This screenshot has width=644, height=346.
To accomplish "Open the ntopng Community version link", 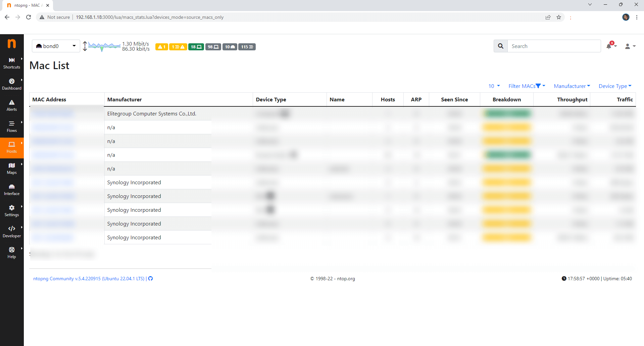I will click(89, 279).
